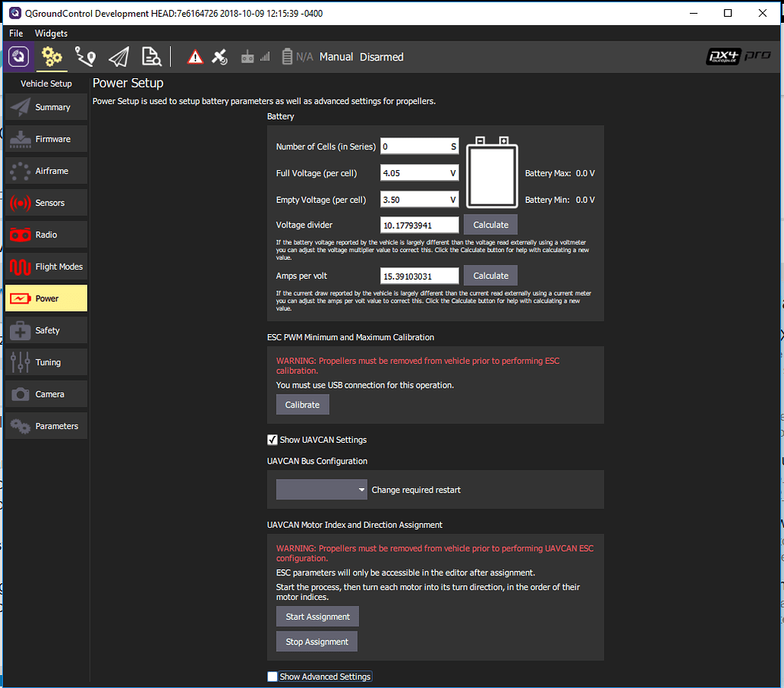
Task: Click the red warning triangle messages icon
Action: tap(195, 57)
